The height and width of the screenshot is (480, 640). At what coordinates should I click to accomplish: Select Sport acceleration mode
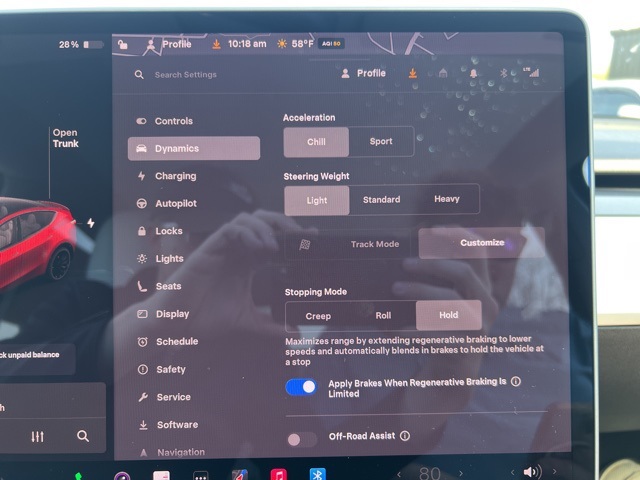click(x=381, y=142)
